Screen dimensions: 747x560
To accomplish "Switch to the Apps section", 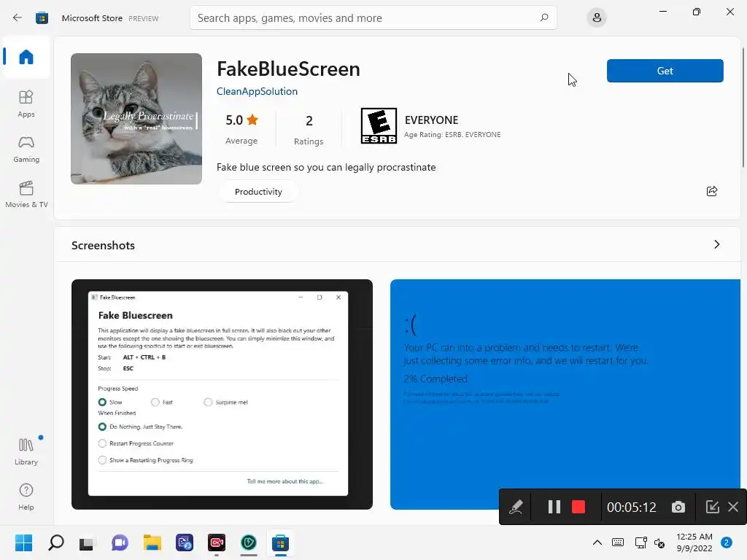I will [x=26, y=104].
